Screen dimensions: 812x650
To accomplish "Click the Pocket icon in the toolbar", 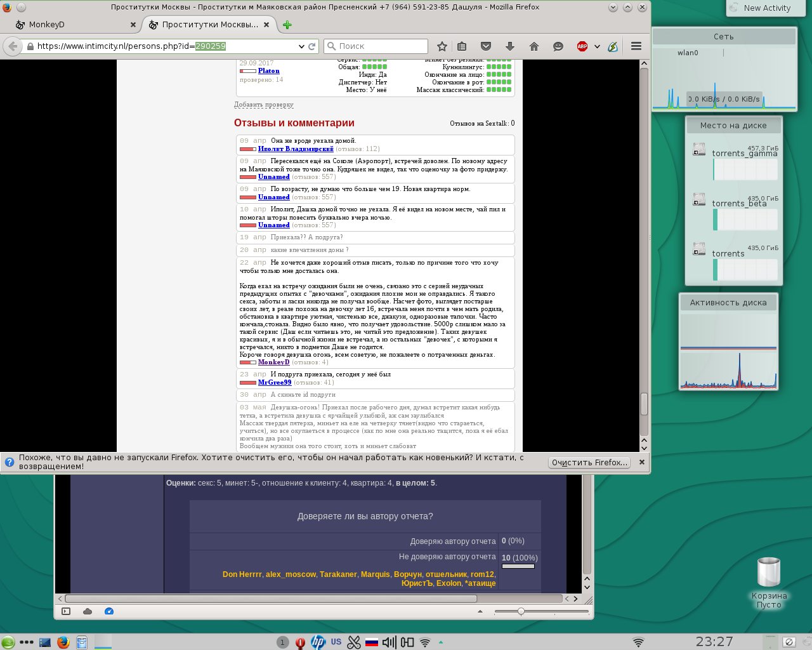I will point(486,46).
